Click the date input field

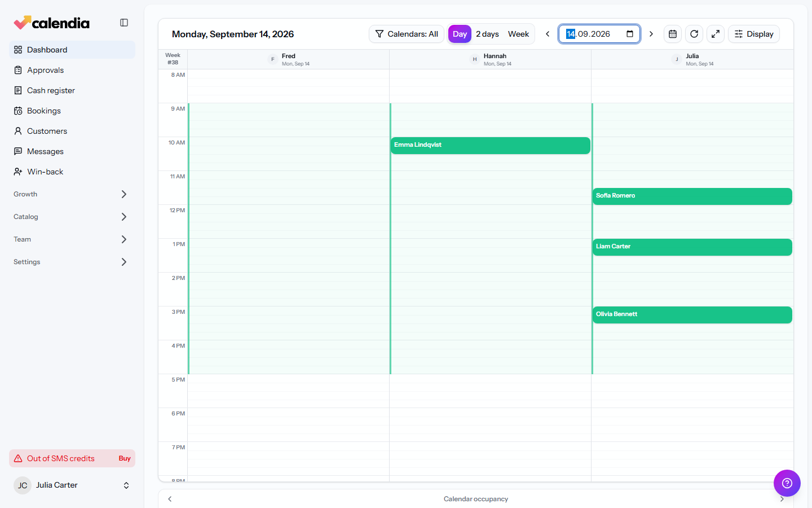tap(599, 34)
